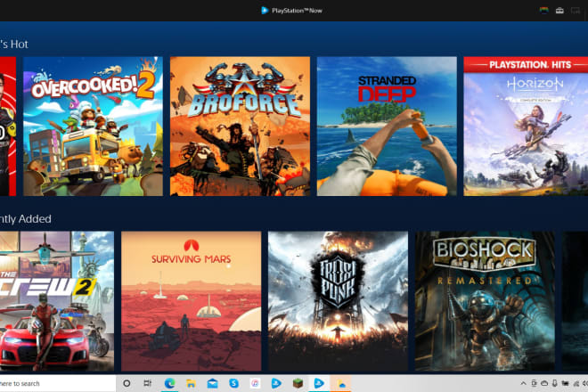Image resolution: width=588 pixels, height=392 pixels.
Task: Click the OneDrive cloud tray icon
Action: pyautogui.click(x=544, y=383)
